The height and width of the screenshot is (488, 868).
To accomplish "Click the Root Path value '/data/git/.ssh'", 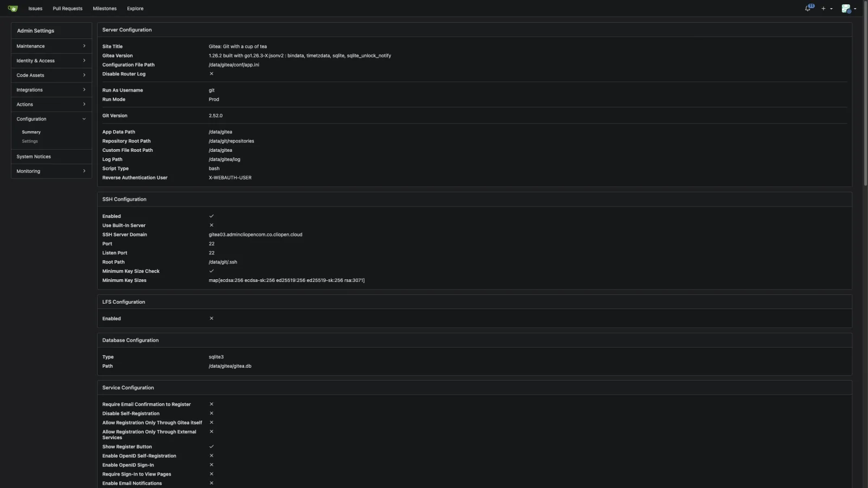I will point(223,262).
